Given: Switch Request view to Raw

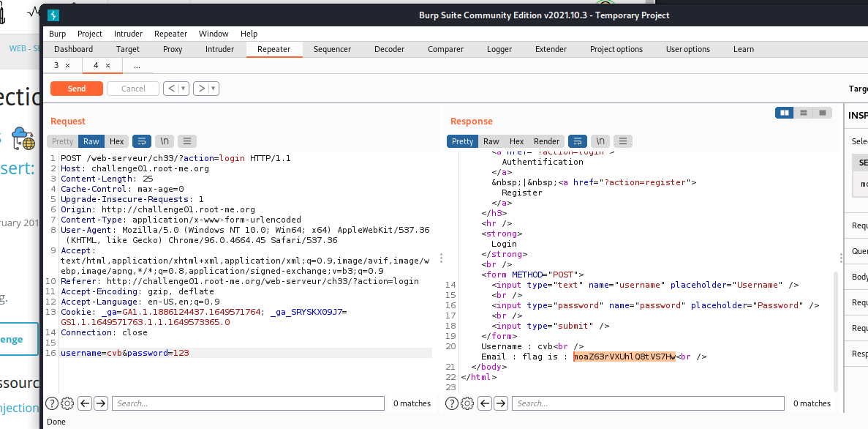Looking at the screenshot, I should click(91, 141).
